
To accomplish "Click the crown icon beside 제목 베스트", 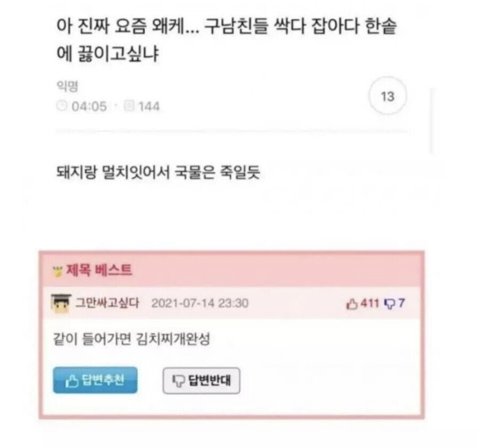I will [57, 271].
